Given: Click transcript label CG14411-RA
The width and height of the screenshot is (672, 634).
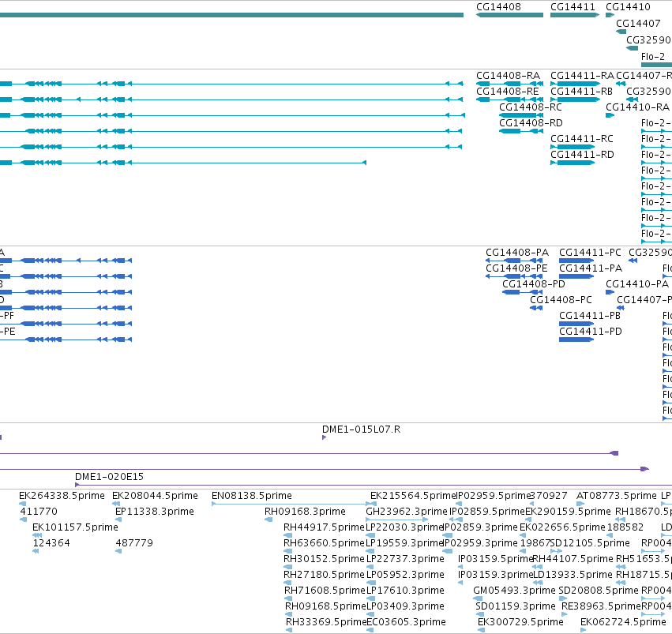Looking at the screenshot, I should 582,76.
